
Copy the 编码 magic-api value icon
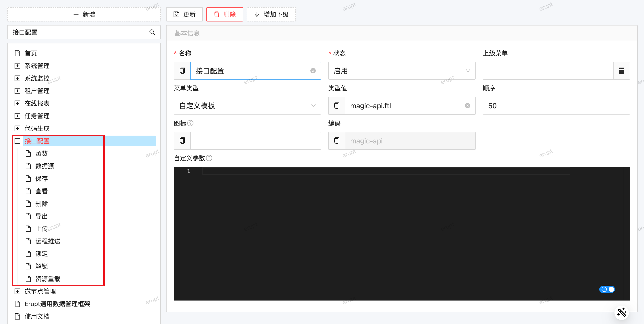coord(337,141)
